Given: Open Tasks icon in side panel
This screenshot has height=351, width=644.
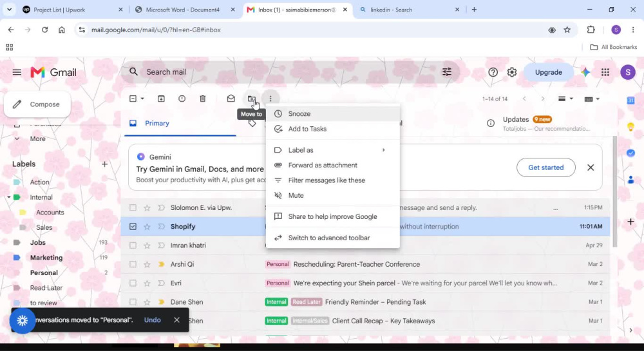Looking at the screenshot, I should pos(631,153).
